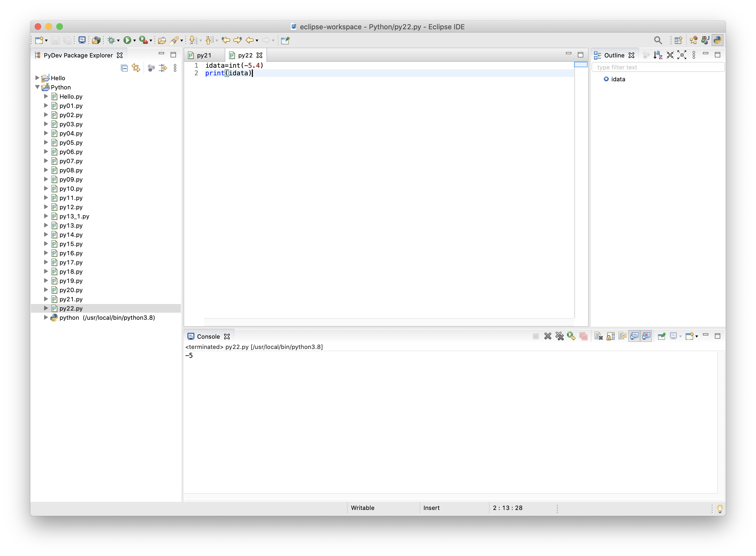Screen dimensions: 756x556
Task: Open Debug dropdown arrow
Action: pyautogui.click(x=118, y=41)
